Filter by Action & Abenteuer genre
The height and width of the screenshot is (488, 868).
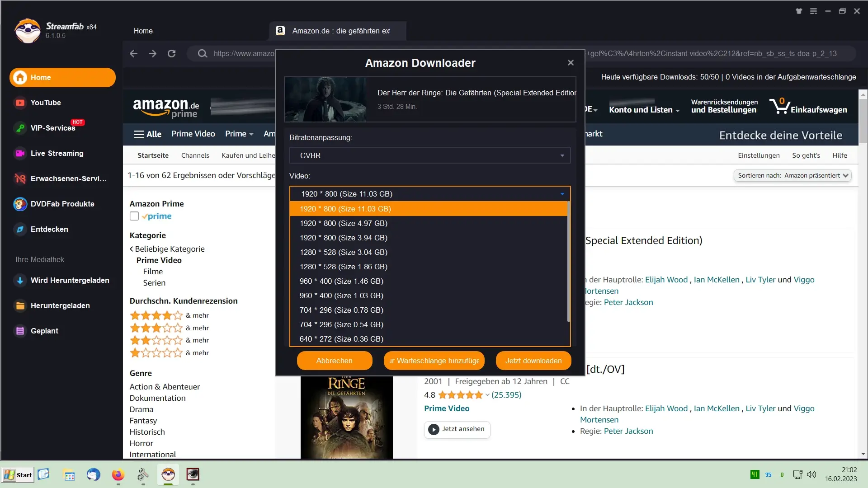click(165, 387)
